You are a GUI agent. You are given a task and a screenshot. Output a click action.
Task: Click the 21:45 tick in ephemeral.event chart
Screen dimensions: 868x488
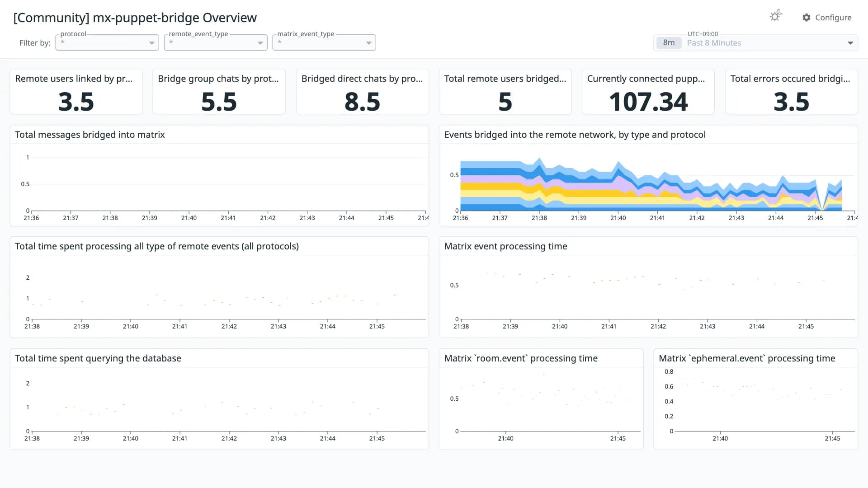click(832, 438)
